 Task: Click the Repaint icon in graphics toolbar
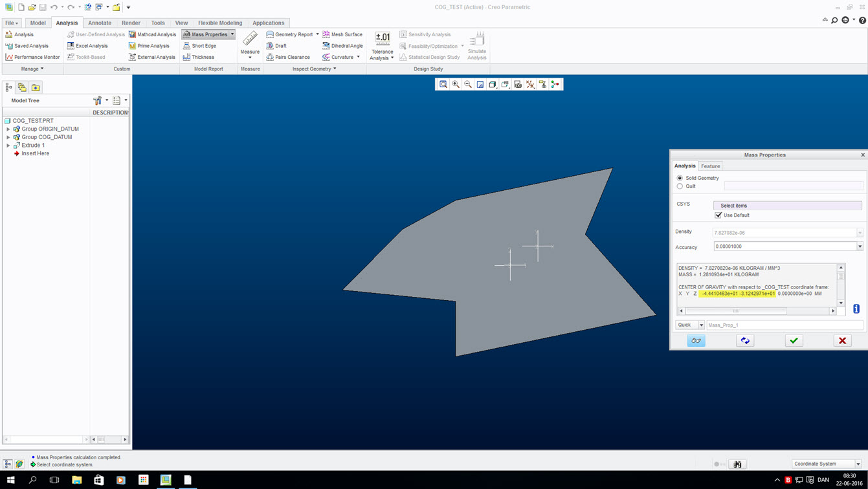pyautogui.click(x=480, y=84)
